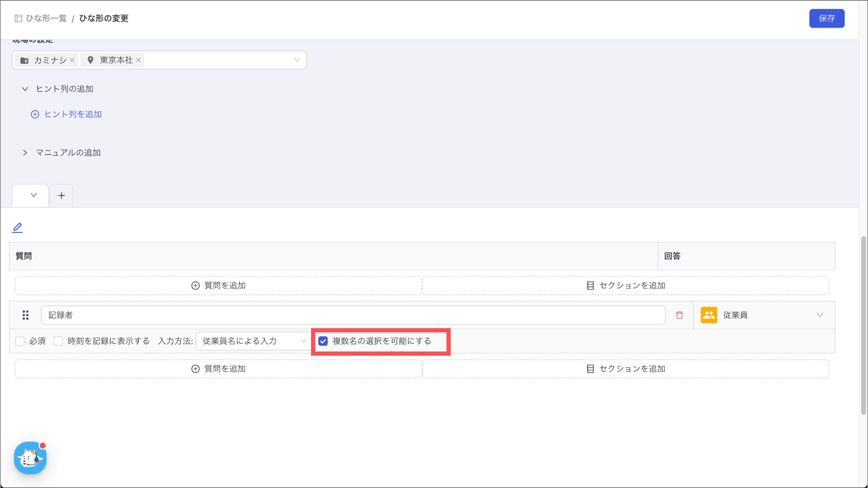Open the chat support mascot icon
This screenshot has height=488, width=868.
click(30, 458)
